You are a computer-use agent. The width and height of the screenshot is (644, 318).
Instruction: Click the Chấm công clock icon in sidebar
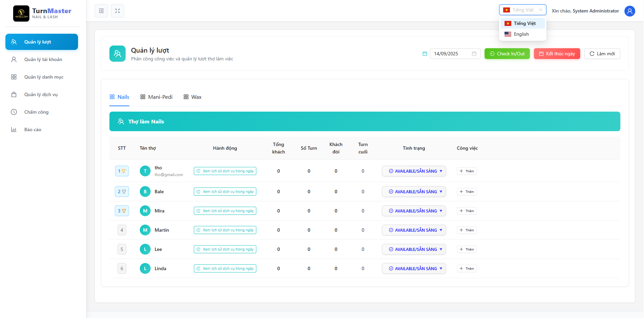click(14, 112)
